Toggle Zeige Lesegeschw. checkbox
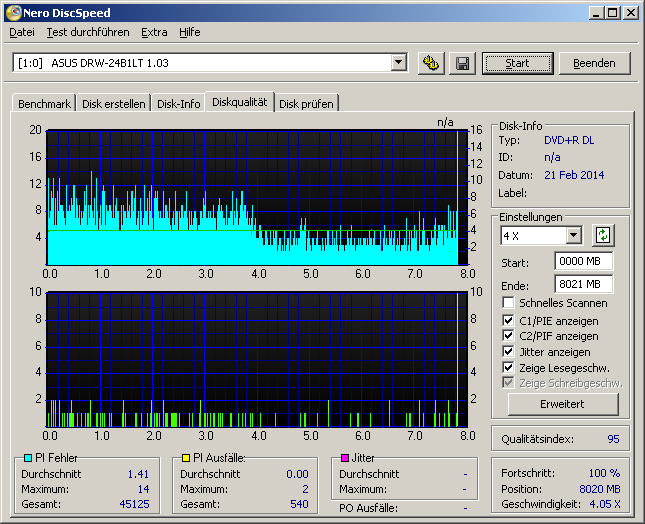 [508, 367]
